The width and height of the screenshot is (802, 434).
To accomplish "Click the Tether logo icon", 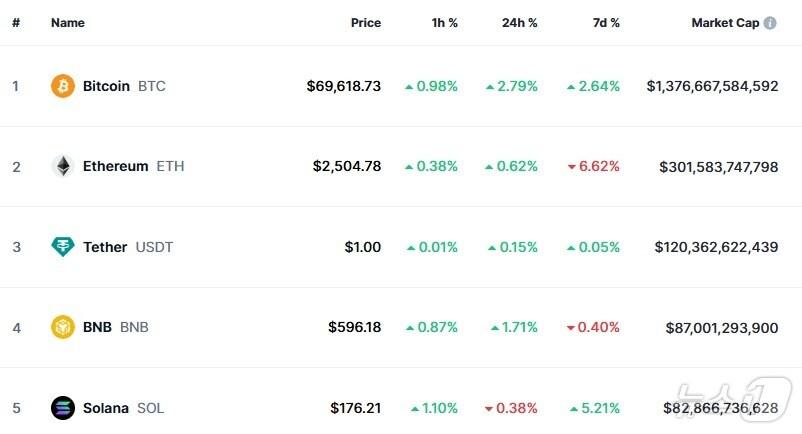I will (x=63, y=247).
